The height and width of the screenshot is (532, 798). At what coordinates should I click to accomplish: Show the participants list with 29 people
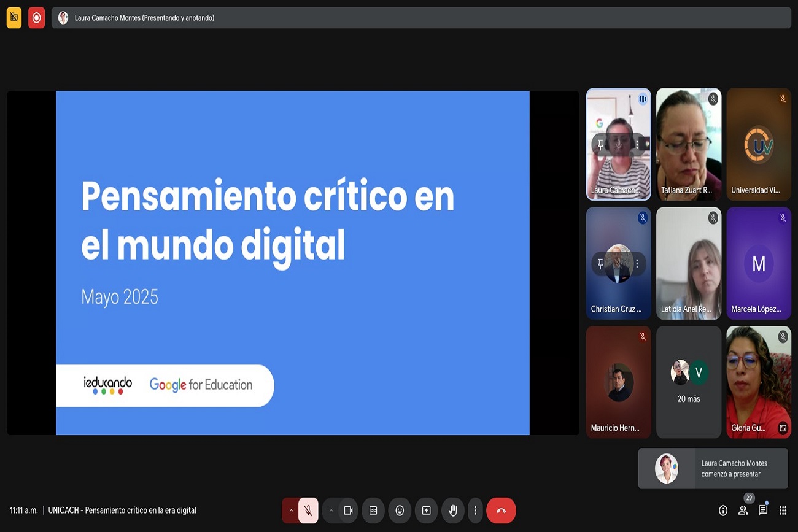(743, 511)
